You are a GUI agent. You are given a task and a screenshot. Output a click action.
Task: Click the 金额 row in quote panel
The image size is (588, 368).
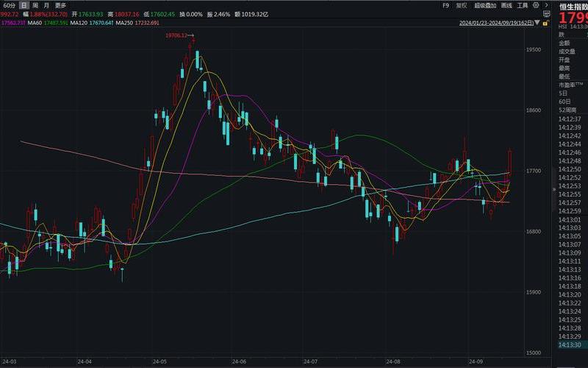click(564, 43)
